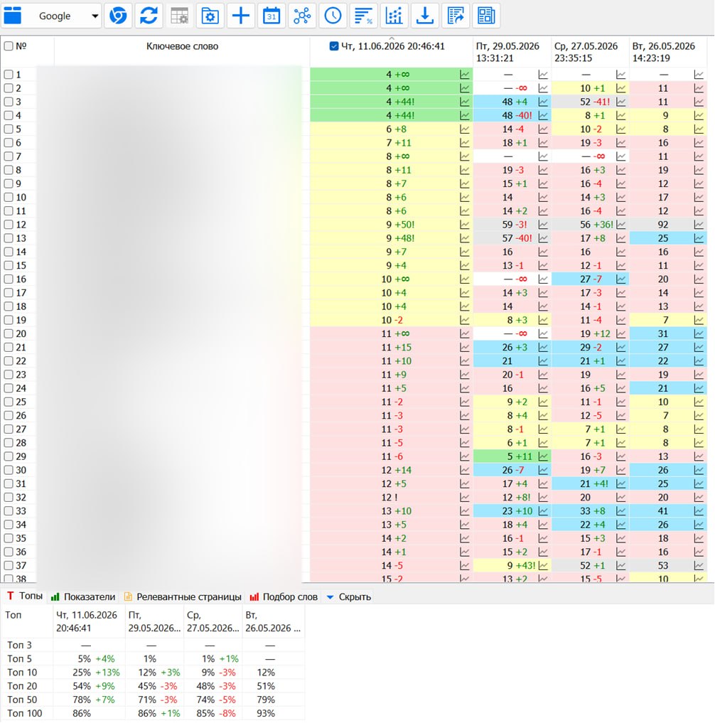Open chart icon for row 1 in 11.06.2026 column
The width and height of the screenshot is (715, 728).
pyautogui.click(x=464, y=75)
